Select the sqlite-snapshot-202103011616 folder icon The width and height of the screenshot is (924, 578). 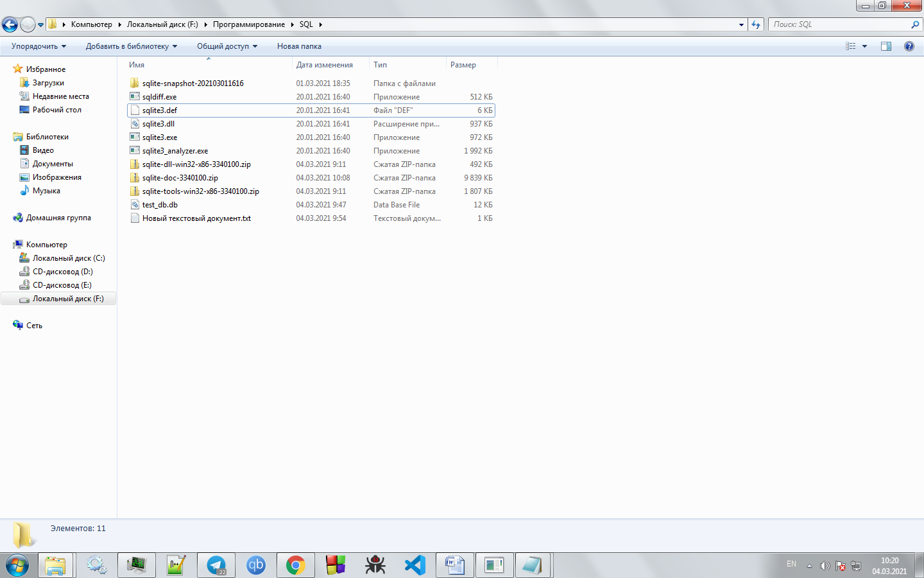point(135,83)
